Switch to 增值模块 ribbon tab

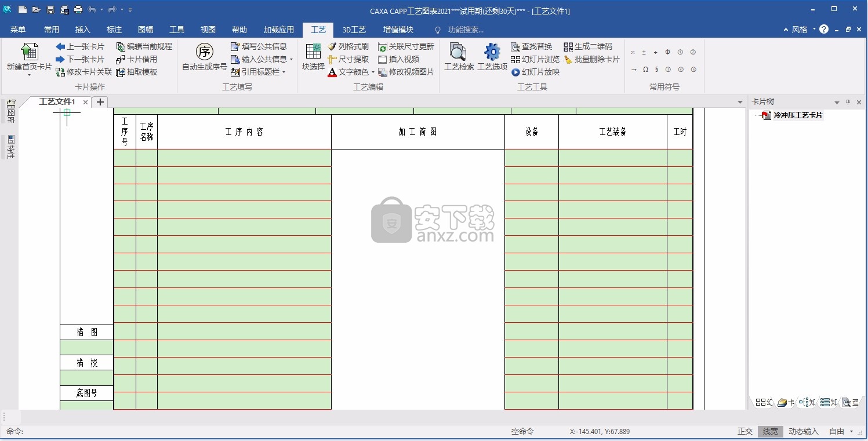tap(398, 30)
